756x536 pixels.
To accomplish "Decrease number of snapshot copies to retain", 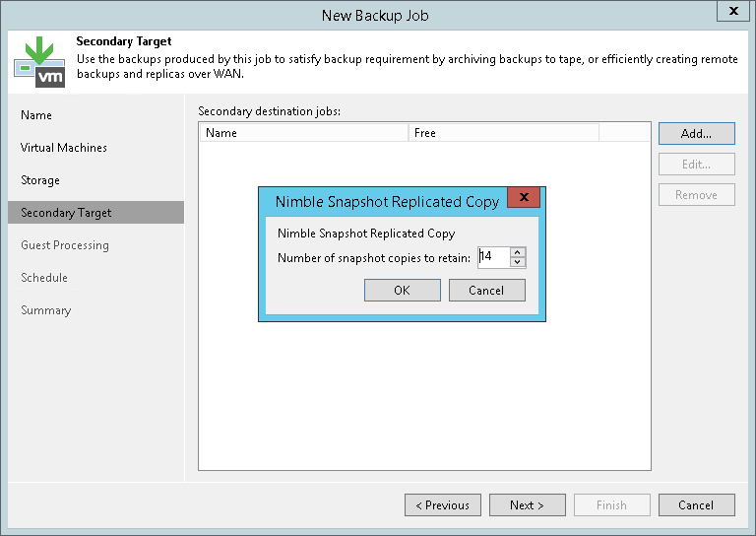I will [518, 262].
